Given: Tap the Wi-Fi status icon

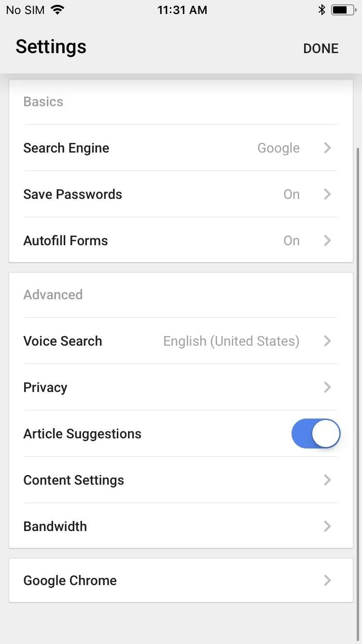Looking at the screenshot, I should (57, 10).
